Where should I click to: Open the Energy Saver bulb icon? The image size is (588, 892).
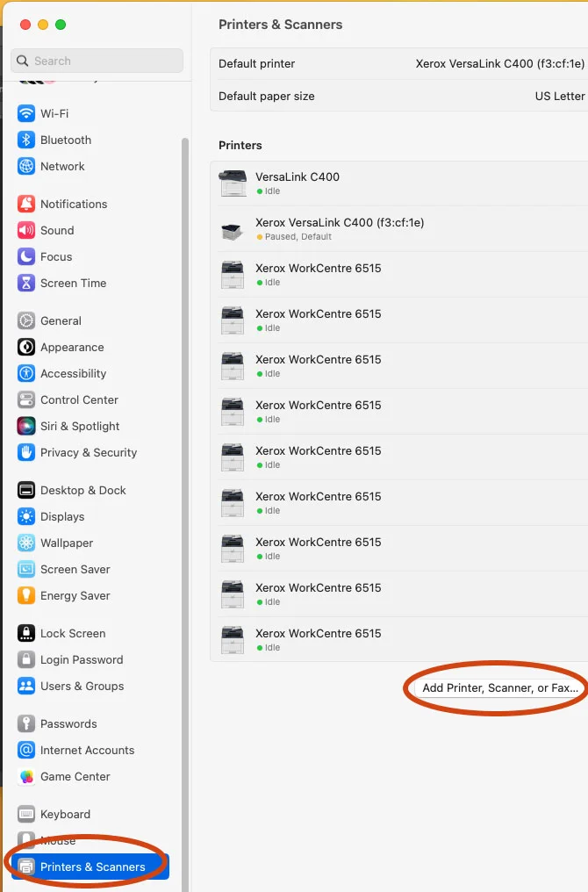(26, 595)
